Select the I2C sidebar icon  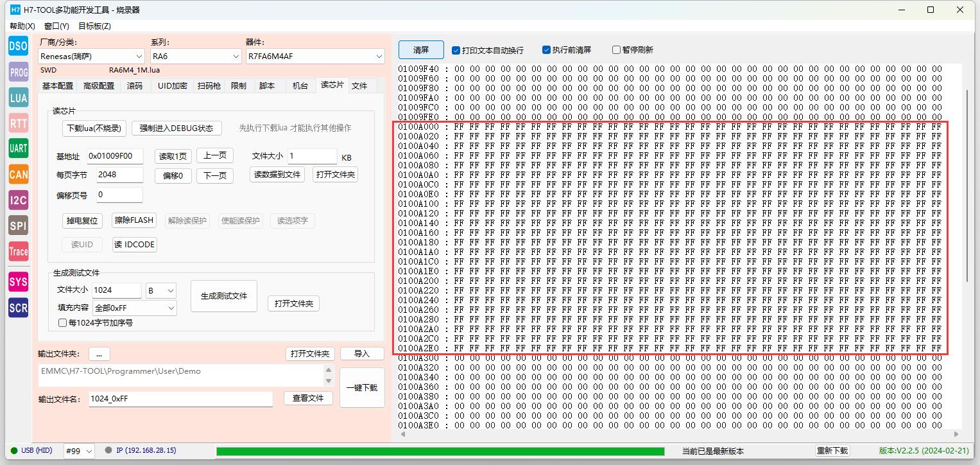point(18,200)
